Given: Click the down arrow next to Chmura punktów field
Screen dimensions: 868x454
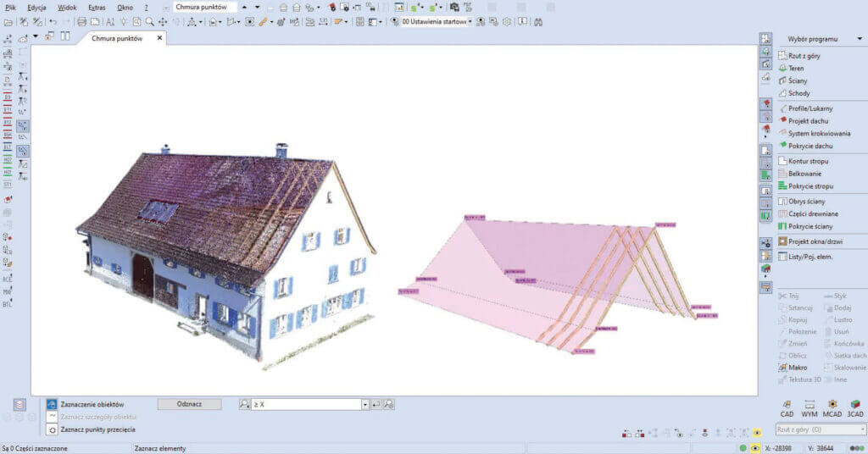Looking at the screenshot, I should [x=258, y=7].
